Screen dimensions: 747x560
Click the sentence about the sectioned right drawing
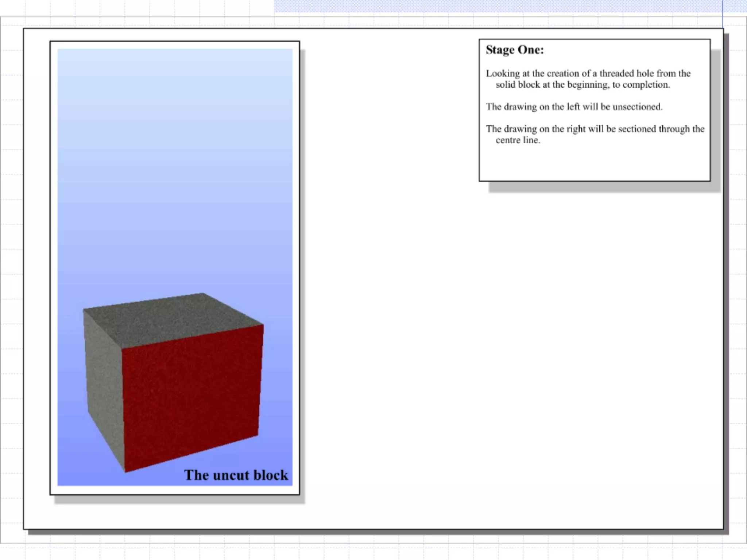(x=595, y=129)
